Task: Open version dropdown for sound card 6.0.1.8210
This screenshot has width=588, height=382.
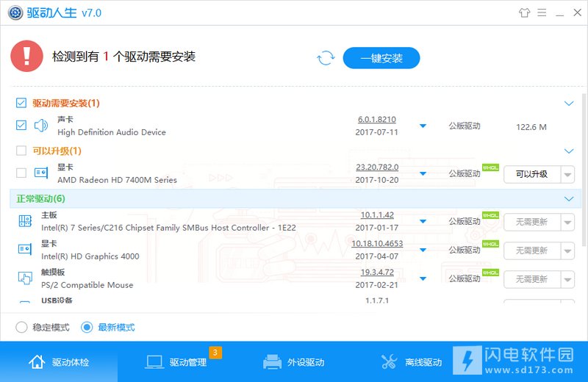Action: 423,126
